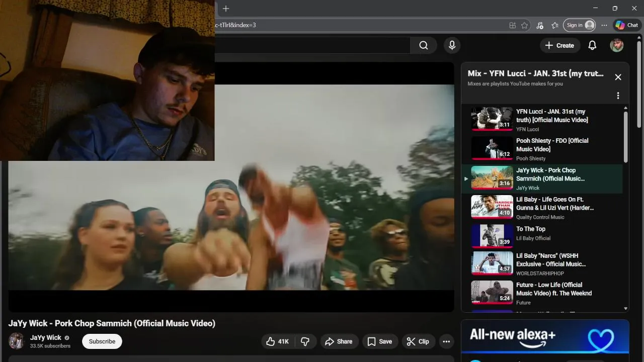Open JaYy Wick channel avatar

[x=17, y=341]
